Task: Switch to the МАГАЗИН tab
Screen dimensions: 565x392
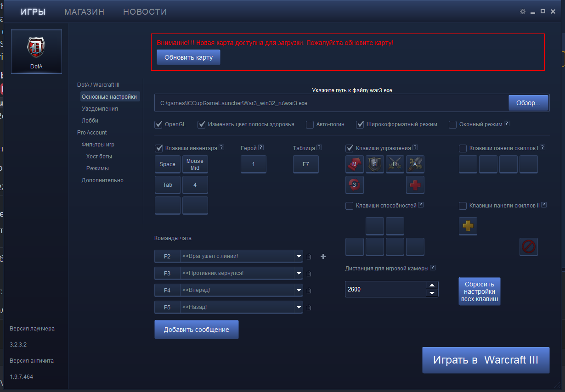Action: (x=85, y=12)
